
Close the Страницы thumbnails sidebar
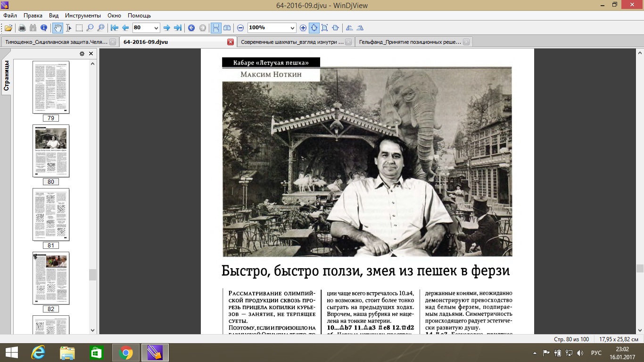[x=91, y=54]
